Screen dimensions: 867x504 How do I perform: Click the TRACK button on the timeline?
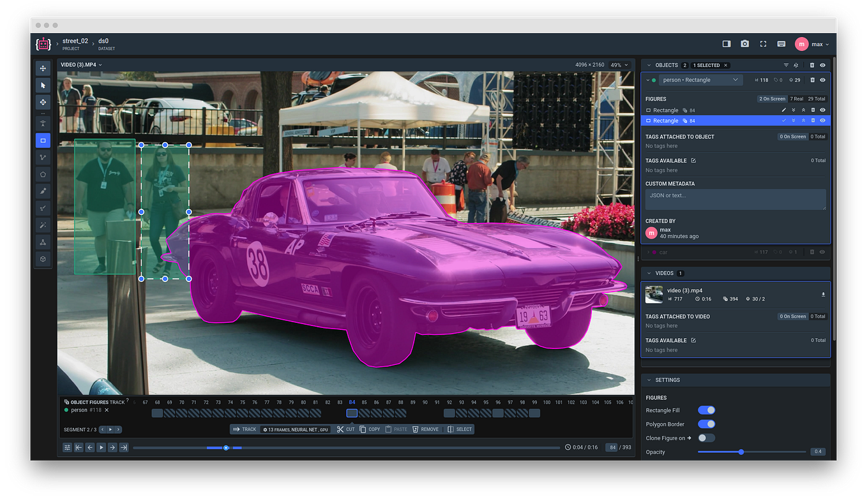[x=245, y=429]
